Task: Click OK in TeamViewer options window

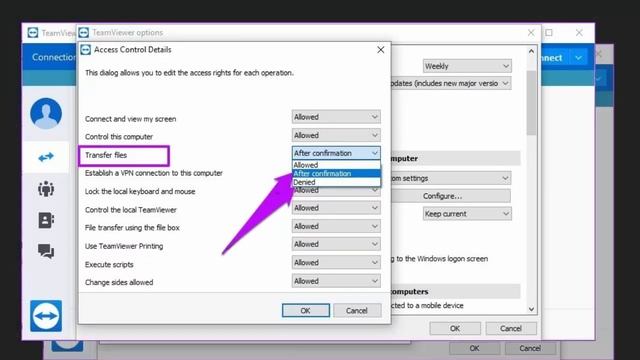Action: point(455,328)
